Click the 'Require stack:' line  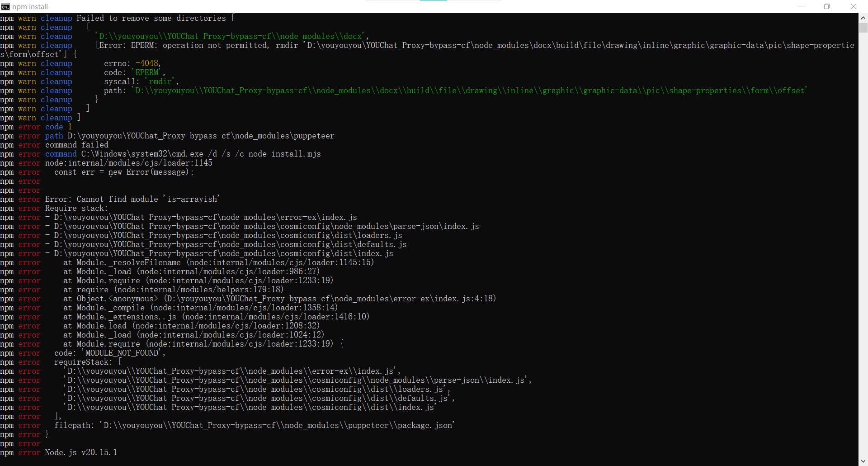tap(76, 208)
